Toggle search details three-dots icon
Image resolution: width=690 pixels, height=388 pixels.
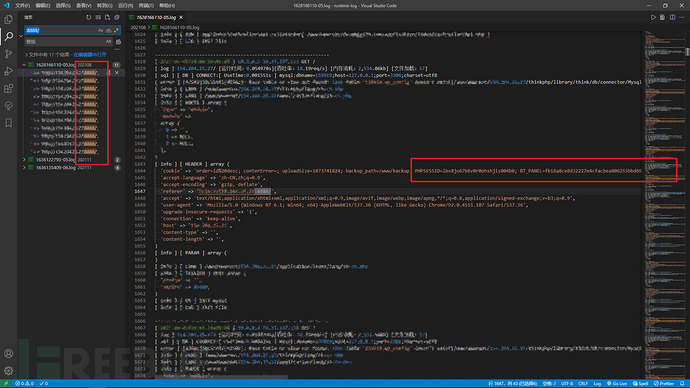click(117, 49)
